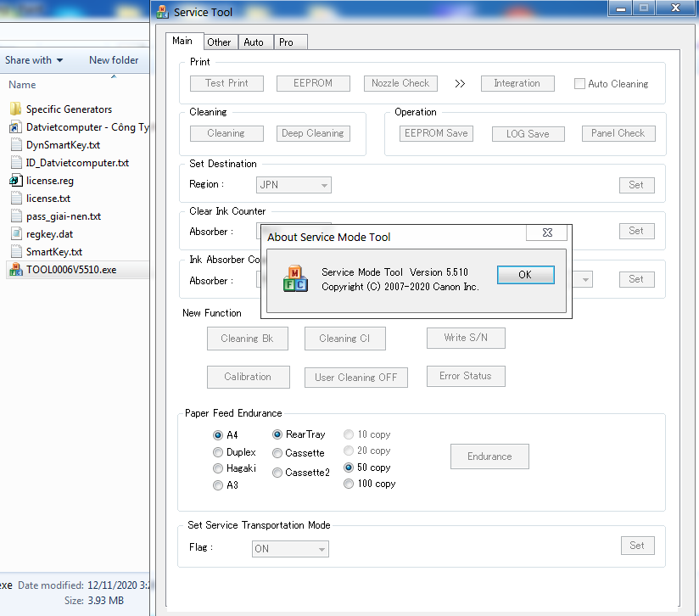This screenshot has height=616, width=699.
Task: Click the ID_Datvietcomputer.txt file icon
Action: tap(16, 163)
